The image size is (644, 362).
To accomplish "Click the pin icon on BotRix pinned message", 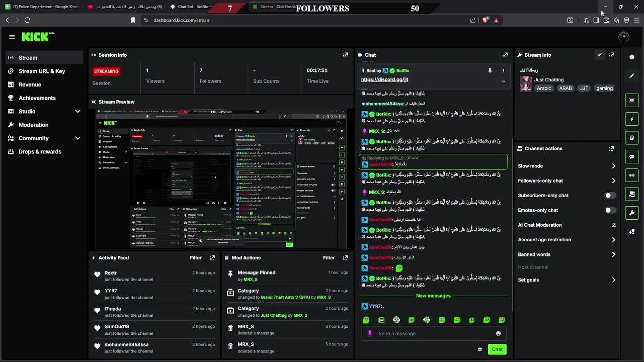I will tap(490, 71).
